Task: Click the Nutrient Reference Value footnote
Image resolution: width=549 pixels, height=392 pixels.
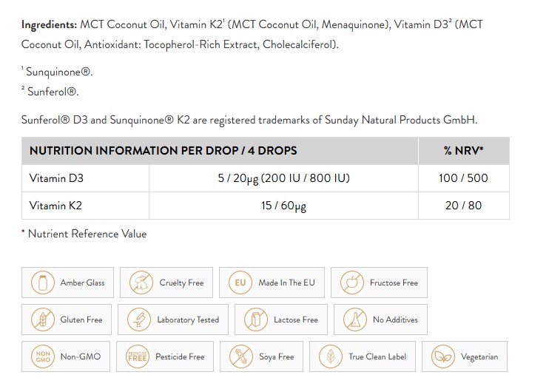Action: 84,234
